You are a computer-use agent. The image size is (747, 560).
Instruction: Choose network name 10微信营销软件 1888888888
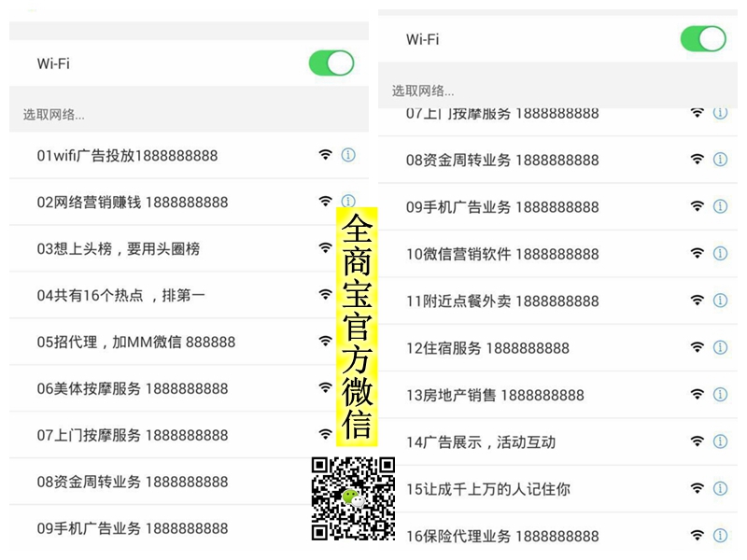click(502, 254)
